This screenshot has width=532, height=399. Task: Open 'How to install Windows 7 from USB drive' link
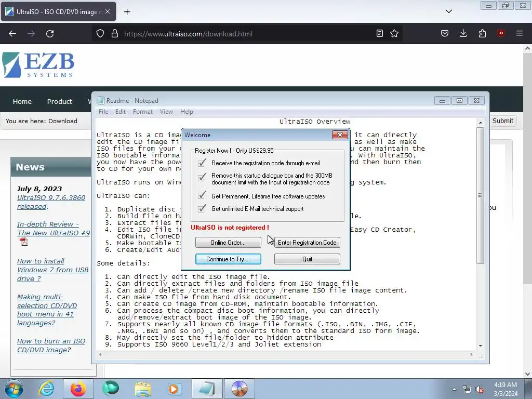[52, 270]
